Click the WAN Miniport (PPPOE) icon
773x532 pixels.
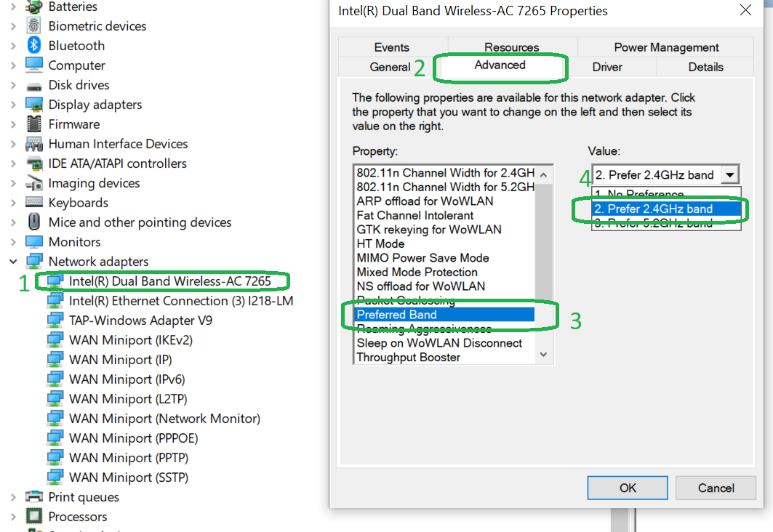click(x=55, y=438)
